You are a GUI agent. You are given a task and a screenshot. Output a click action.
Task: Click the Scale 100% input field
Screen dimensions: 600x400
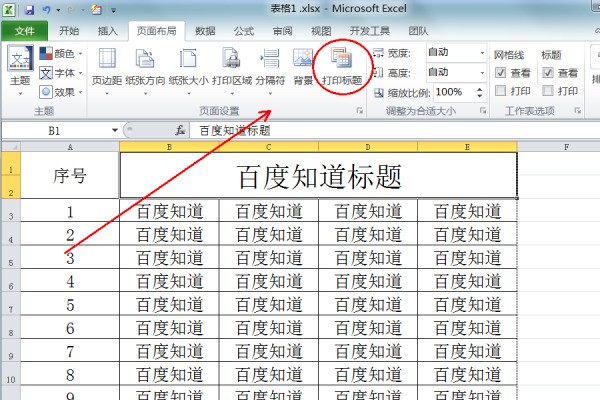[x=454, y=92]
